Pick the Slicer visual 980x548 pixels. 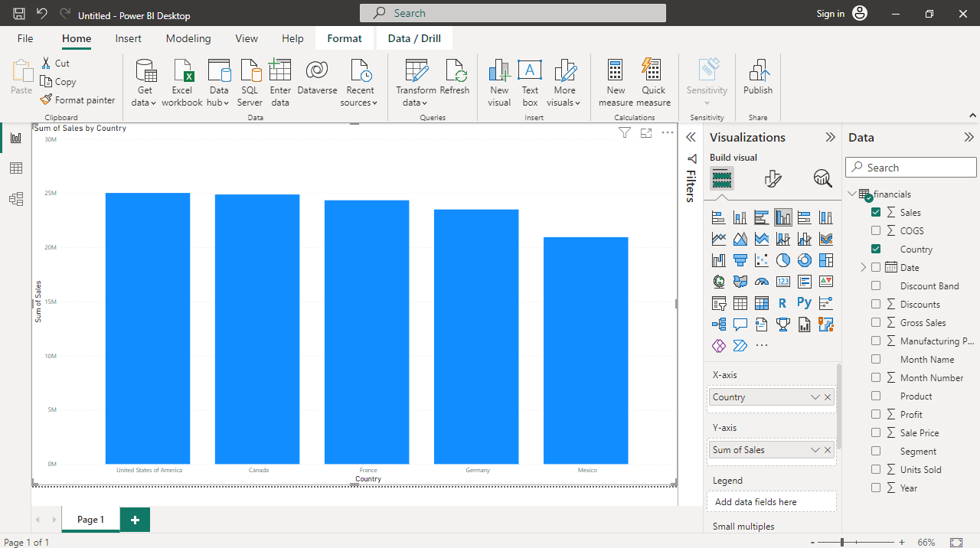point(718,303)
